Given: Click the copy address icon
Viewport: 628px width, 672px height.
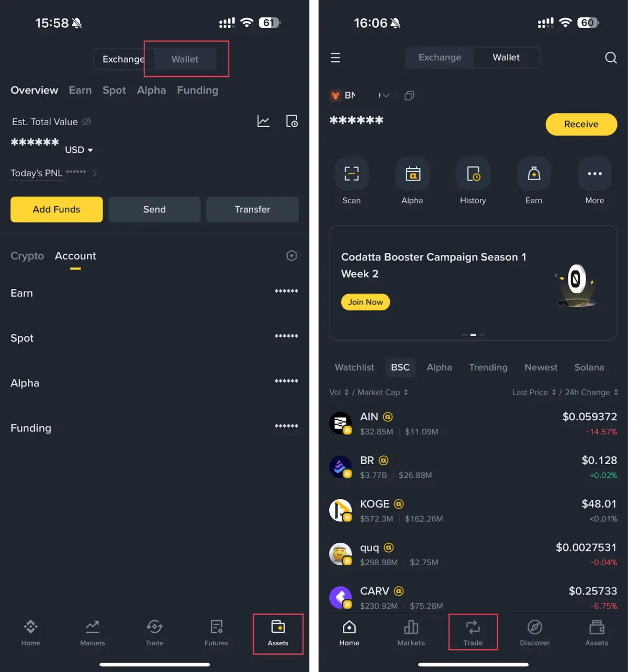Looking at the screenshot, I should [409, 95].
